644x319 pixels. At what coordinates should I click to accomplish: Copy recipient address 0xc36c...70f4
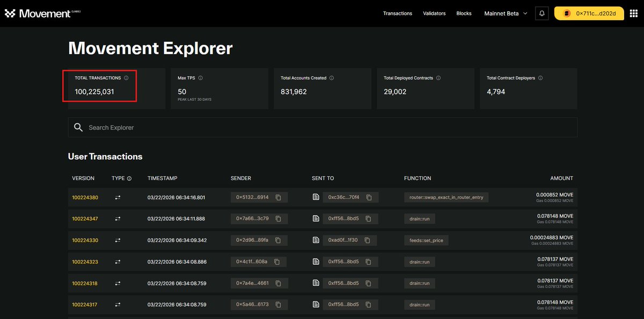point(369,197)
